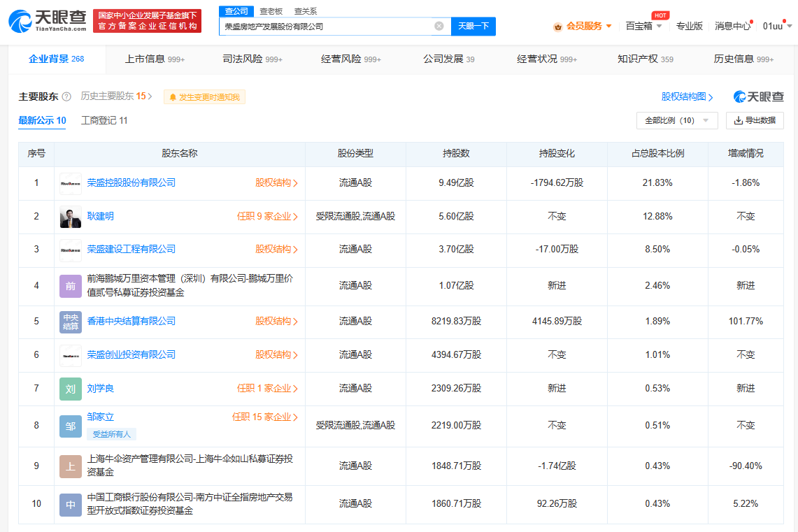Expand 股权结构 for 荣盛建设工程有限公司
The width and height of the screenshot is (798, 532).
pyautogui.click(x=276, y=249)
